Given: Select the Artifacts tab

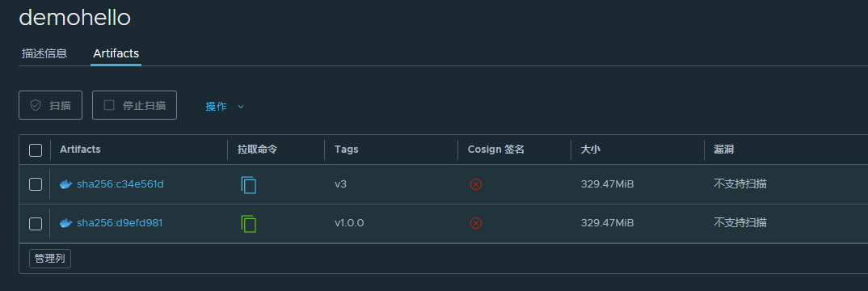Looking at the screenshot, I should (116, 53).
